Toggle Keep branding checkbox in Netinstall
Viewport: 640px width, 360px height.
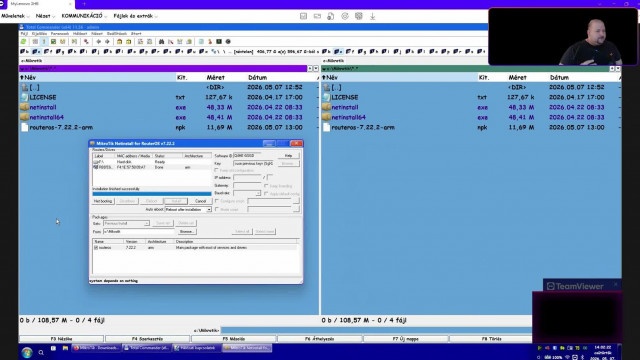(x=266, y=186)
